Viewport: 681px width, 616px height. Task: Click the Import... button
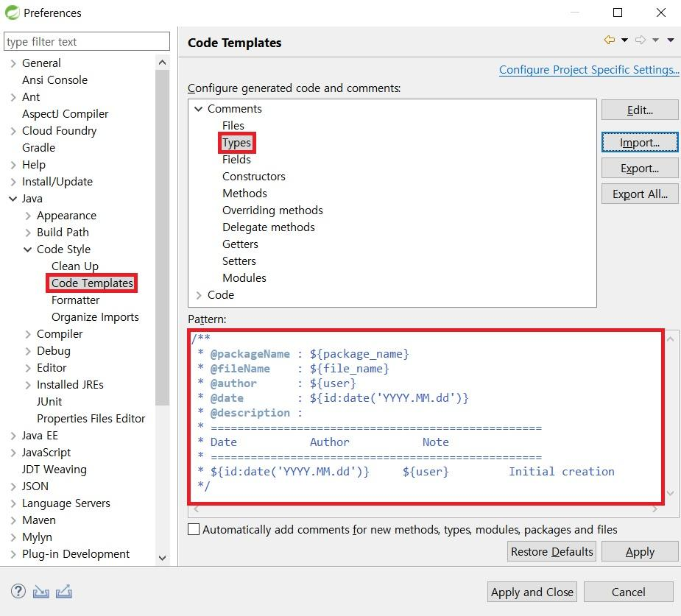click(x=639, y=142)
